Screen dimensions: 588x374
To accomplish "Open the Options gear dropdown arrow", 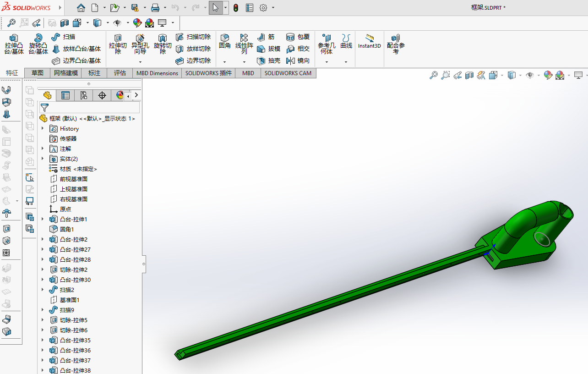I will [273, 8].
